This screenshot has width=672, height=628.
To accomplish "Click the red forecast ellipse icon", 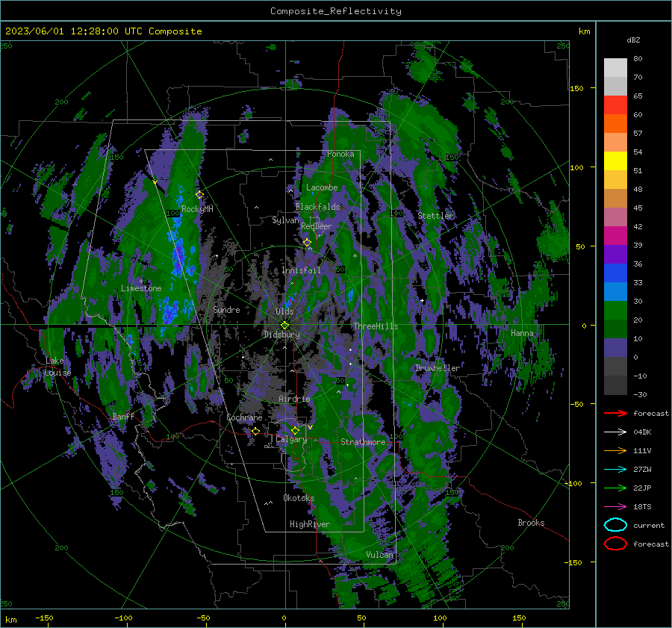I will point(615,544).
